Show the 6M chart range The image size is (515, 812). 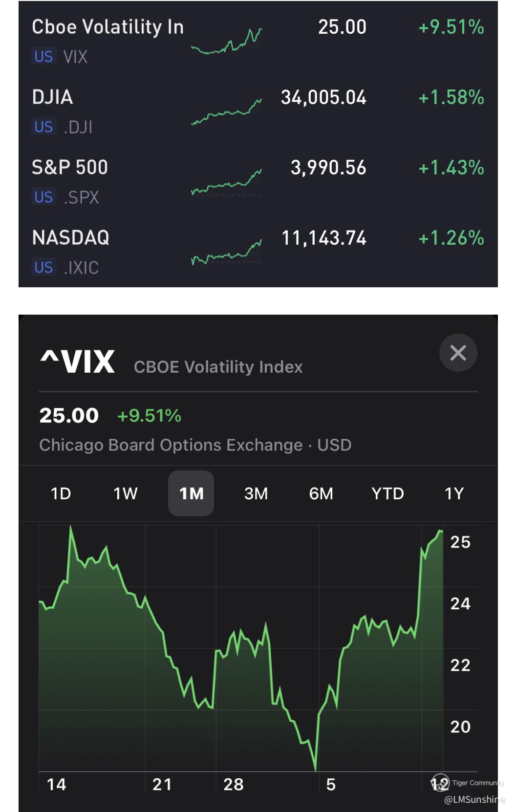(321, 493)
